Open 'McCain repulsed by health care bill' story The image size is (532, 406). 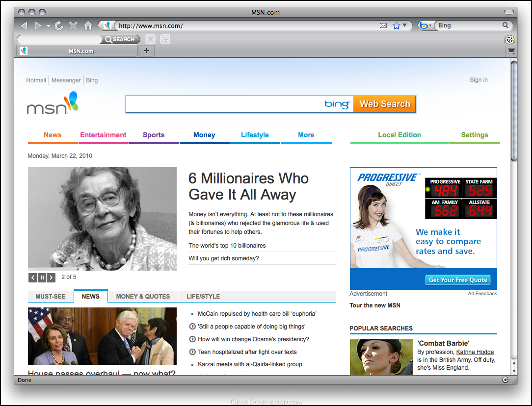(257, 314)
